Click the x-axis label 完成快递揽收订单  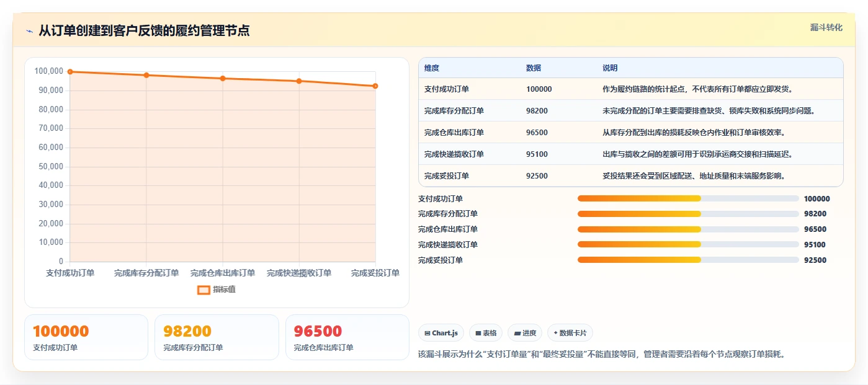(x=299, y=273)
